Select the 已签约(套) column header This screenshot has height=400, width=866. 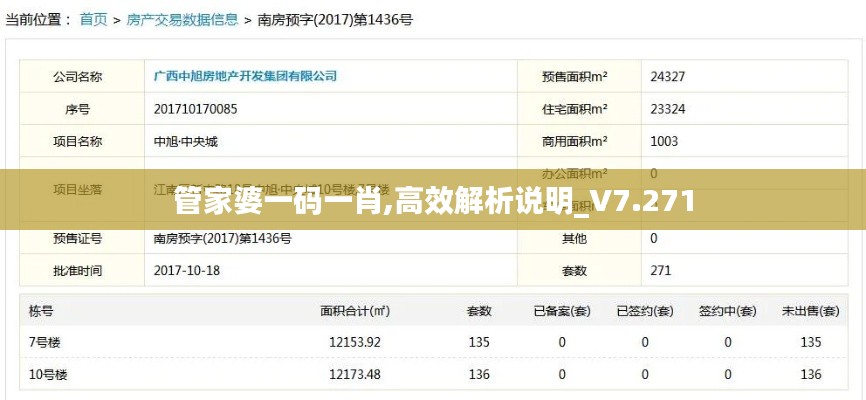[x=645, y=312]
